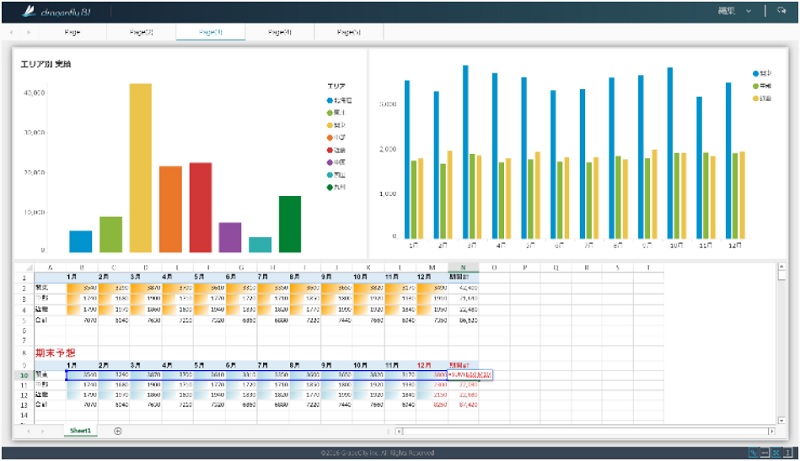Click the small teal bar in エリア別 chart
Viewport: 800px width, 461px height.
tap(260, 245)
